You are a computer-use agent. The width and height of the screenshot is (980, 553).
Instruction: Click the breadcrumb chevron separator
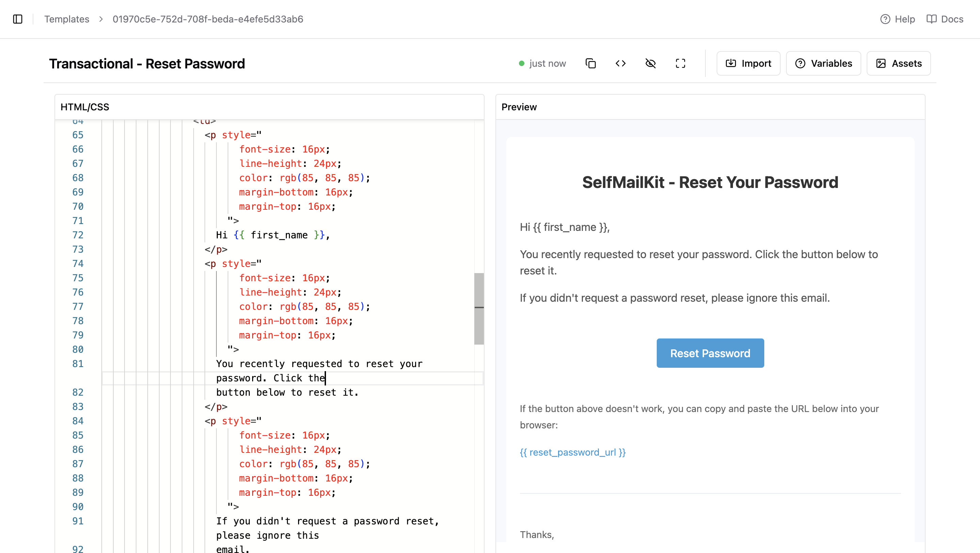101,19
